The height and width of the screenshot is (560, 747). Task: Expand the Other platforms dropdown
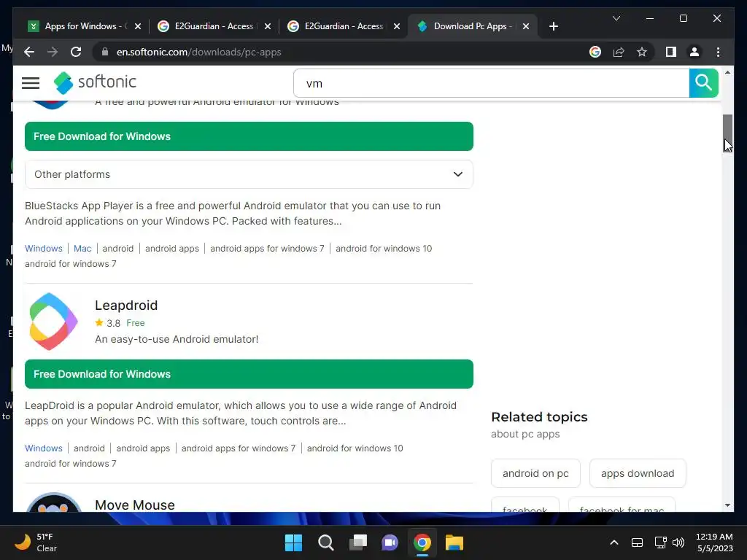click(249, 174)
